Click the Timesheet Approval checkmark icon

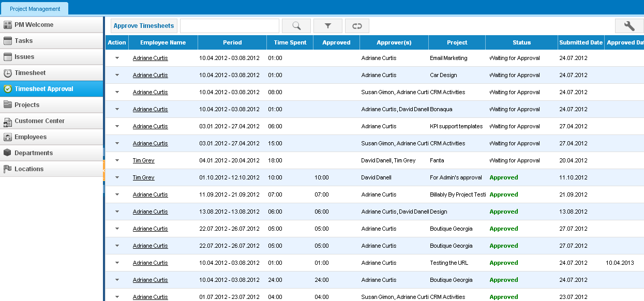[8, 89]
